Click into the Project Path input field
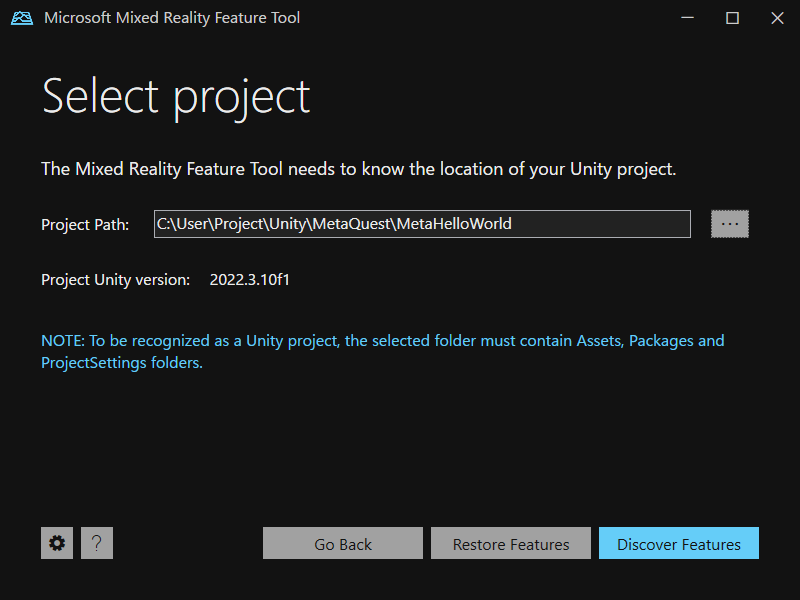Screen dimensions: 800x600 (422, 224)
